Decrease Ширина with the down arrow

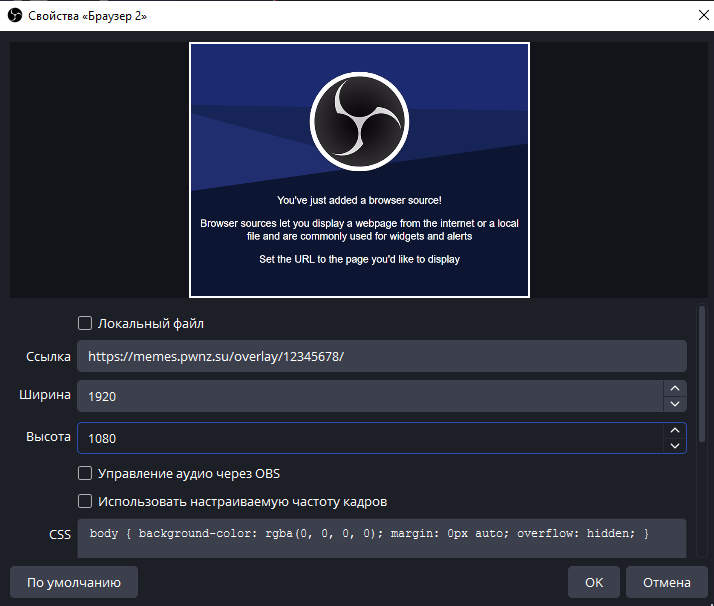point(675,403)
